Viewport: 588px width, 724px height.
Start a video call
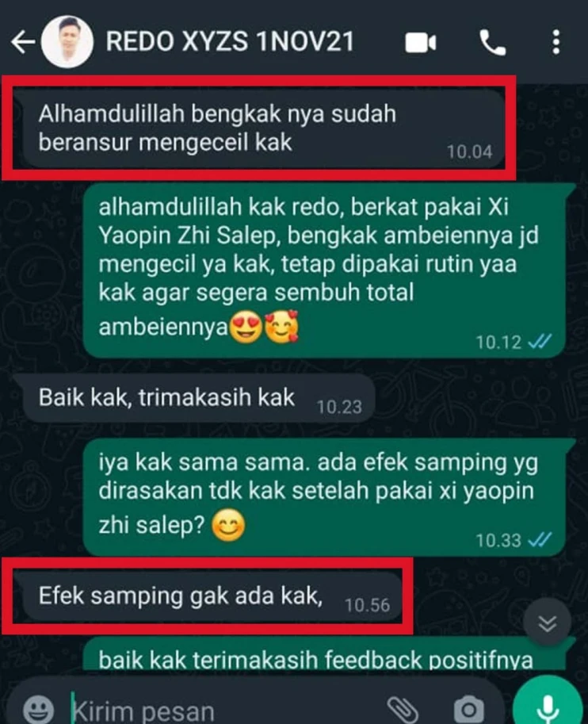click(421, 43)
